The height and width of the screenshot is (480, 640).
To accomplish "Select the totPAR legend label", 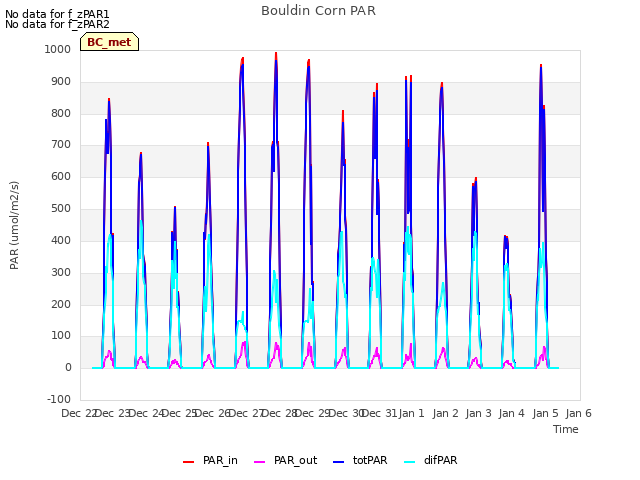I will coord(370,460).
